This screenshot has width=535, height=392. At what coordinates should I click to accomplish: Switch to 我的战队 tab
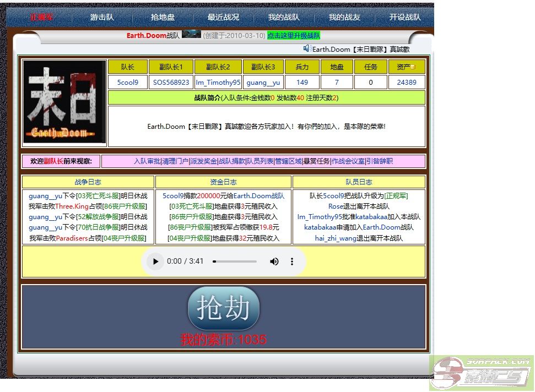point(284,17)
